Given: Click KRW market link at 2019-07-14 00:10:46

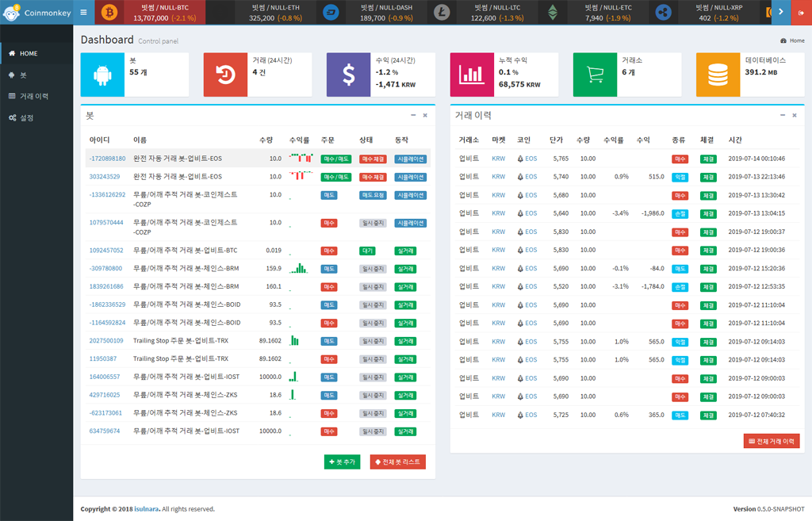Looking at the screenshot, I should pos(498,159).
